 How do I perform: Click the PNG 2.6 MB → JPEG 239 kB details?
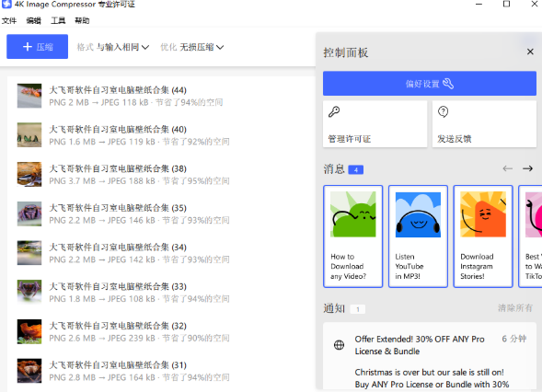tap(139, 339)
